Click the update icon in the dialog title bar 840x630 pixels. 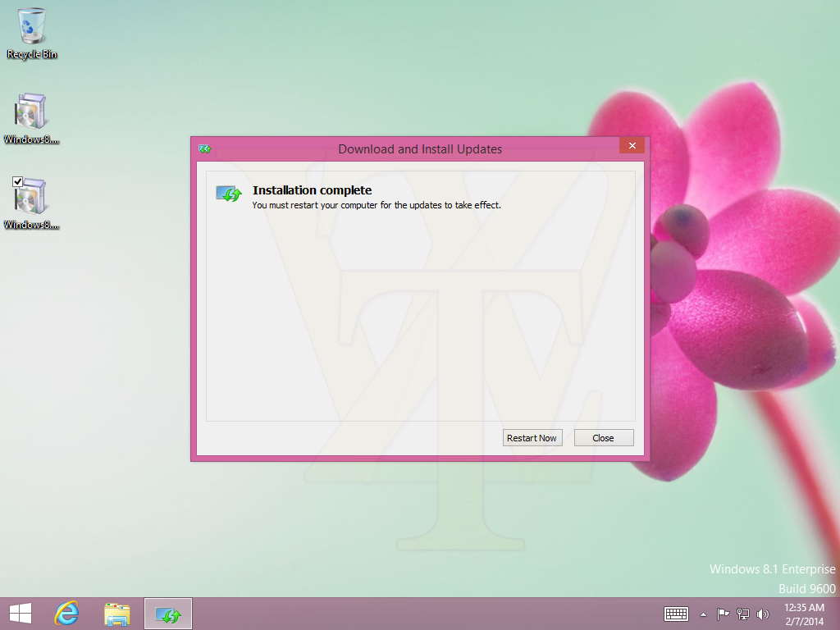pyautogui.click(x=204, y=149)
